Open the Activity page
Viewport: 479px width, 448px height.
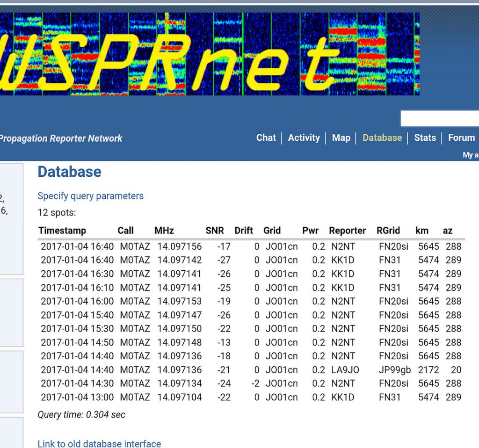(304, 137)
